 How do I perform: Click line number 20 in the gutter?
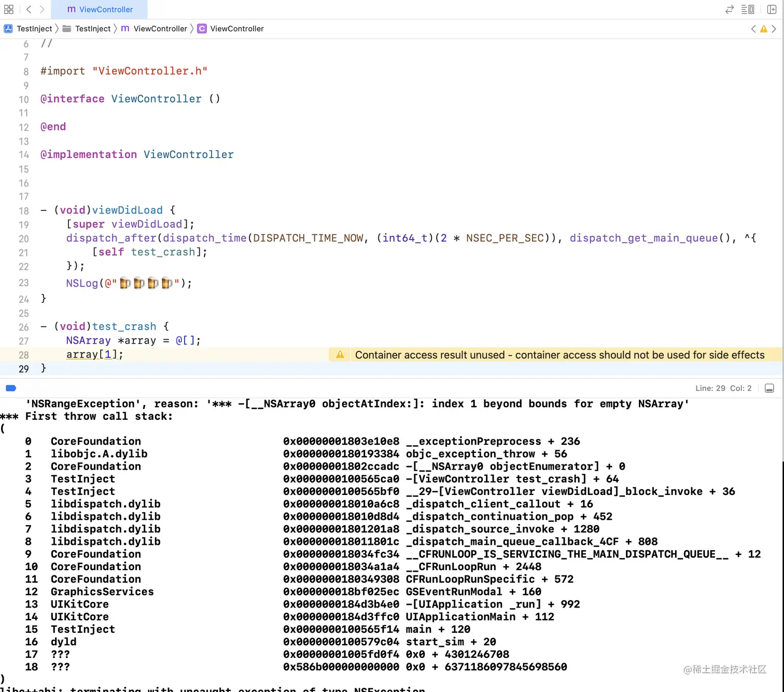[24, 239]
